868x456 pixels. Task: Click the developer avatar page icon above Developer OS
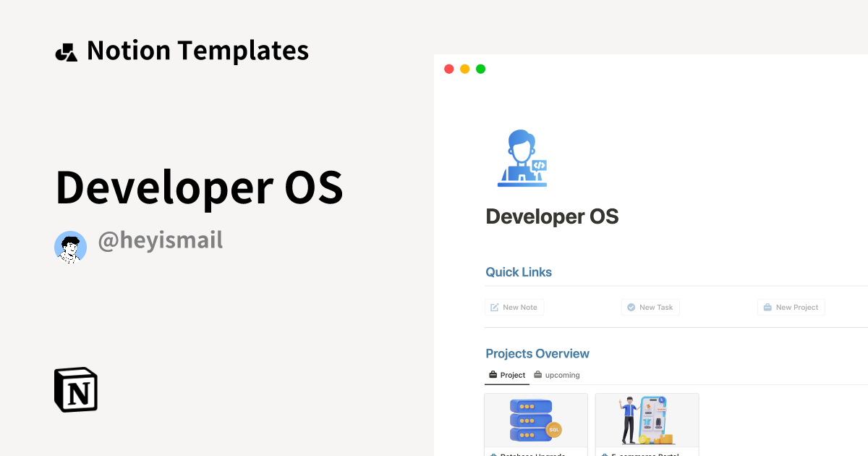[522, 158]
